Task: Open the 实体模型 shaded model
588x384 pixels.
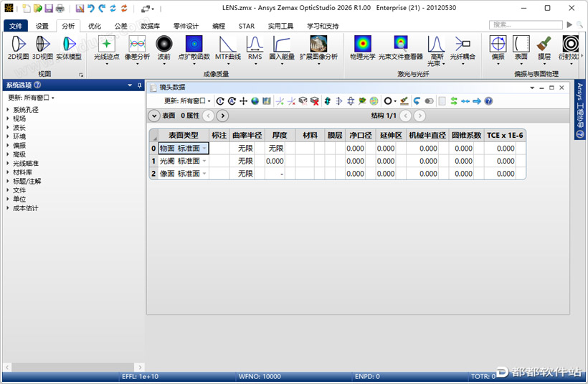Action: [69, 47]
